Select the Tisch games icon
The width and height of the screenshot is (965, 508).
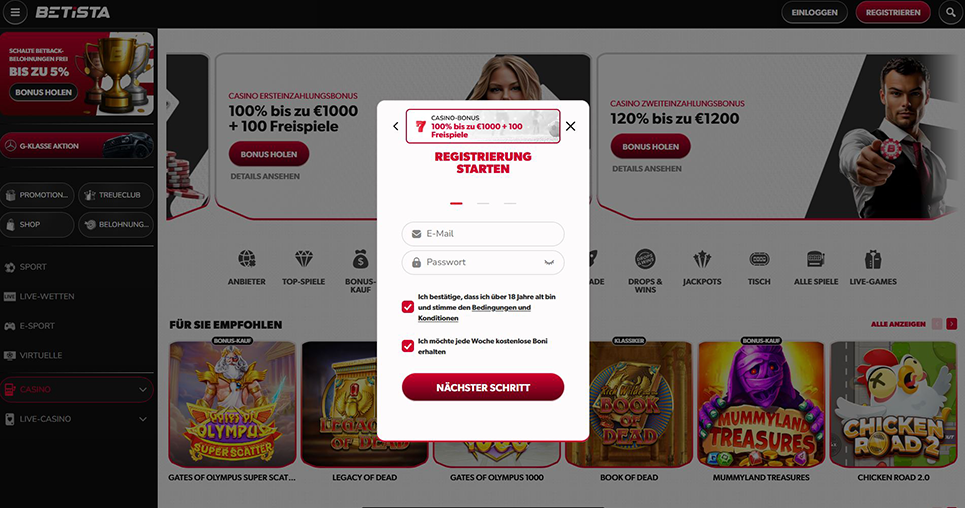759,259
